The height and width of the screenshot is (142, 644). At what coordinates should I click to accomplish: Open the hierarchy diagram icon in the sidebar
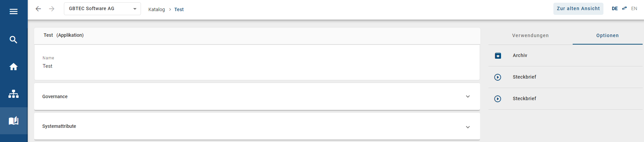pyautogui.click(x=14, y=94)
